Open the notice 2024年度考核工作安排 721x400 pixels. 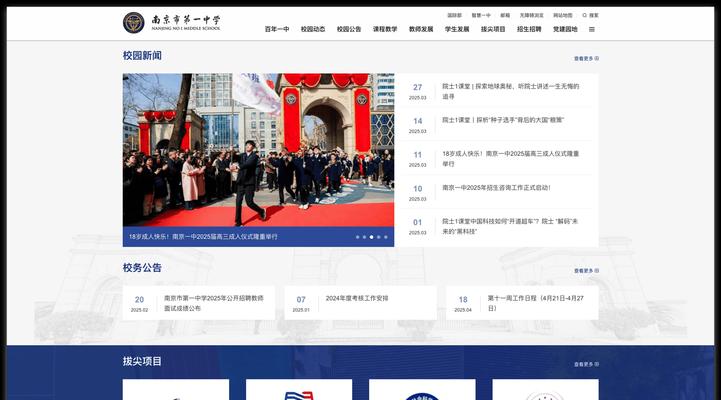360,303
